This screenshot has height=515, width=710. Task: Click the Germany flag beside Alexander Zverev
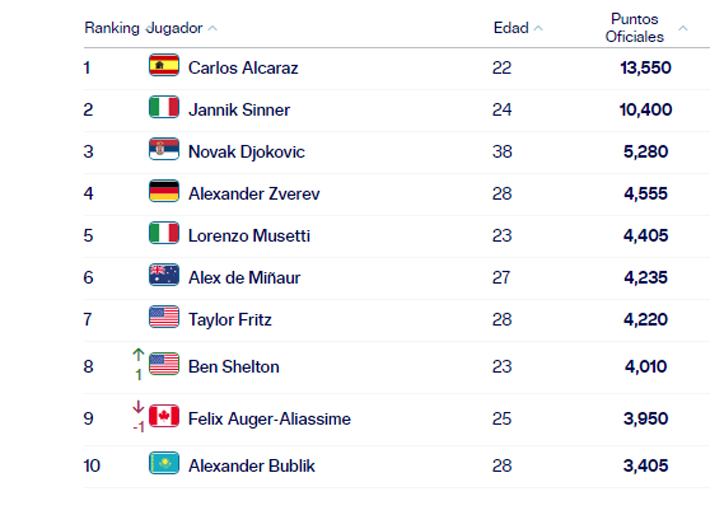pyautogui.click(x=164, y=193)
